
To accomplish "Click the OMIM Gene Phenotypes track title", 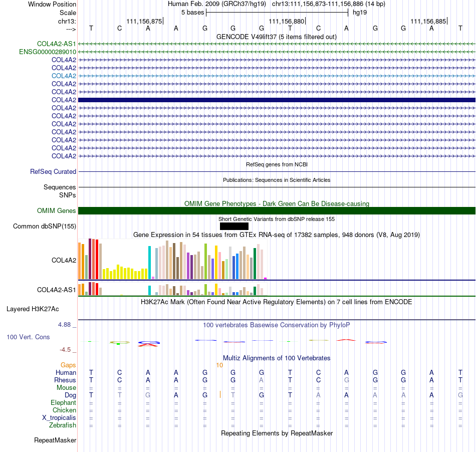I will pos(277,203).
